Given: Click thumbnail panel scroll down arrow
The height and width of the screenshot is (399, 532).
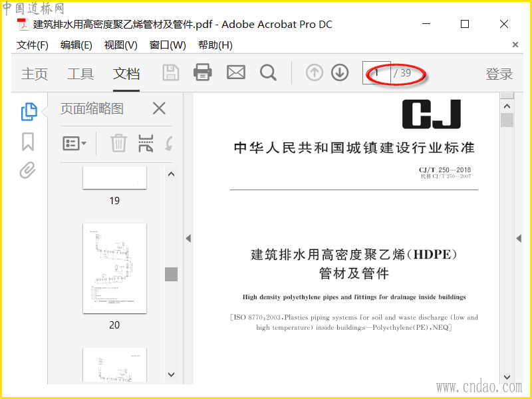Looking at the screenshot, I should [172, 374].
